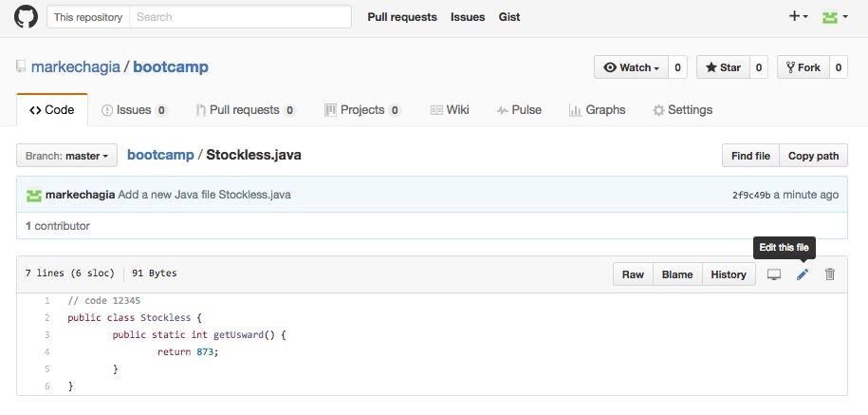Viewport: 868px width, 415px height.
Task: Open the Branch: master selector
Action: tap(67, 156)
